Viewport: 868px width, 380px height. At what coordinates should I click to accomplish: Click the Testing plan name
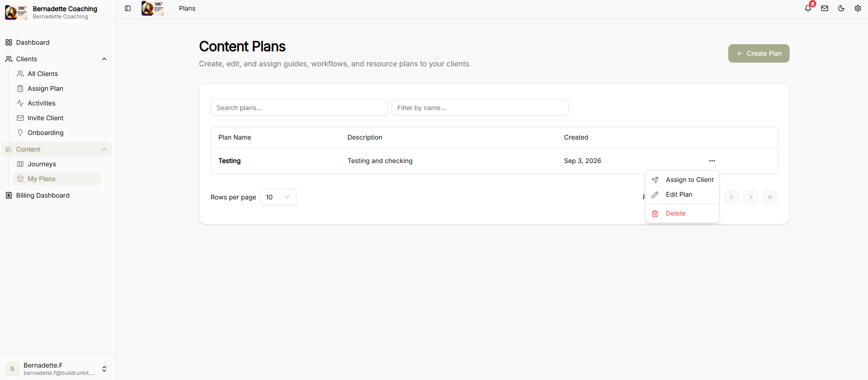[x=230, y=161]
